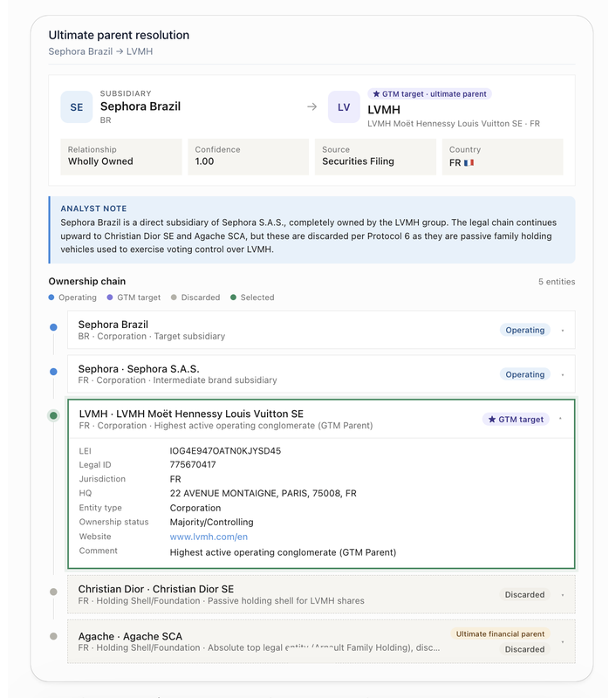
Task: Click the Entity type value Corporation
Action: 195,508
